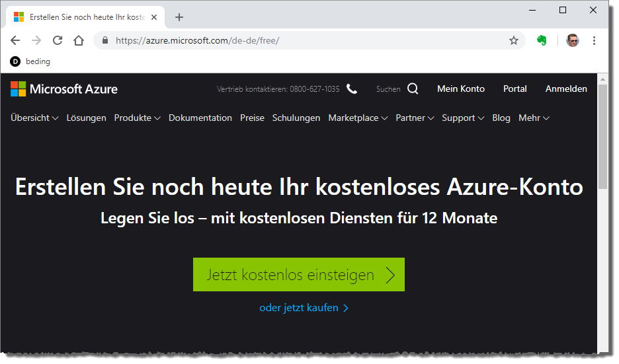Open the Lösungen menu item
The image size is (619, 364).
86,118
